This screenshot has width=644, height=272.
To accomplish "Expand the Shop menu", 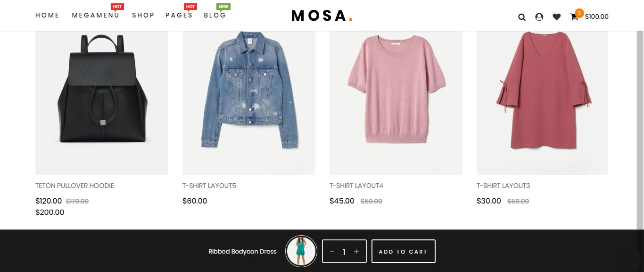I will point(143,15).
